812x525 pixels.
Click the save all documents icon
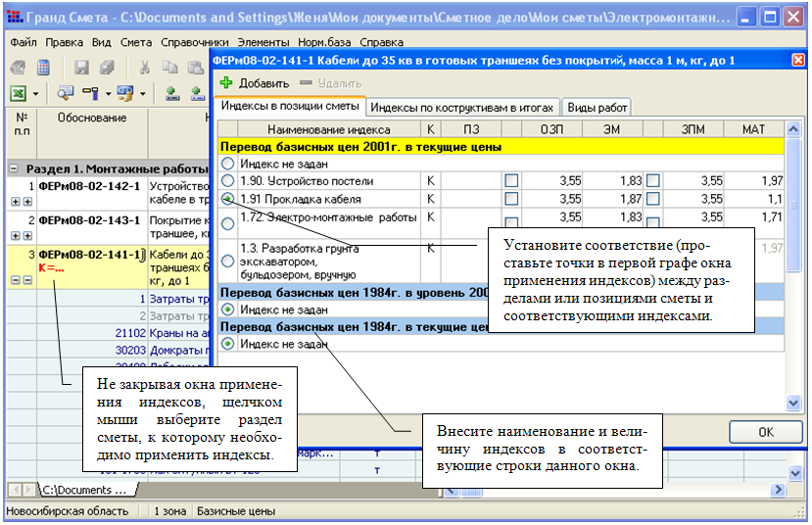tap(107, 68)
